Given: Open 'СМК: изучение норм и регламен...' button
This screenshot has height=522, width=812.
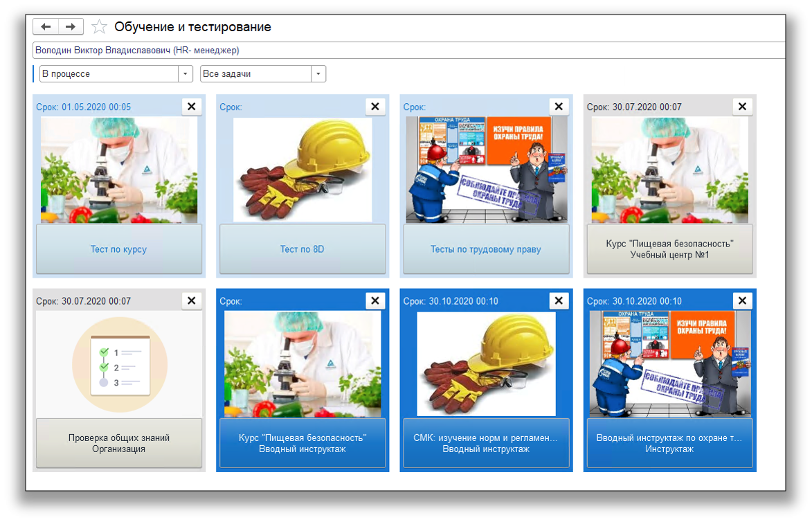Looking at the screenshot, I should (x=486, y=443).
